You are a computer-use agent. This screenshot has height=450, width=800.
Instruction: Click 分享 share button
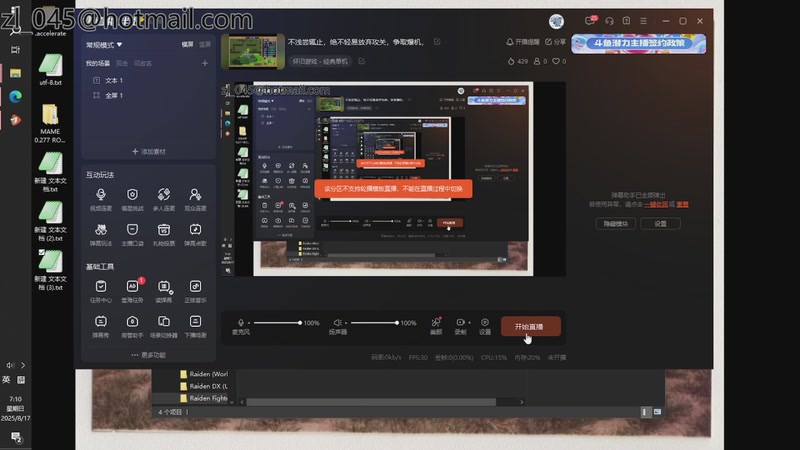point(555,42)
